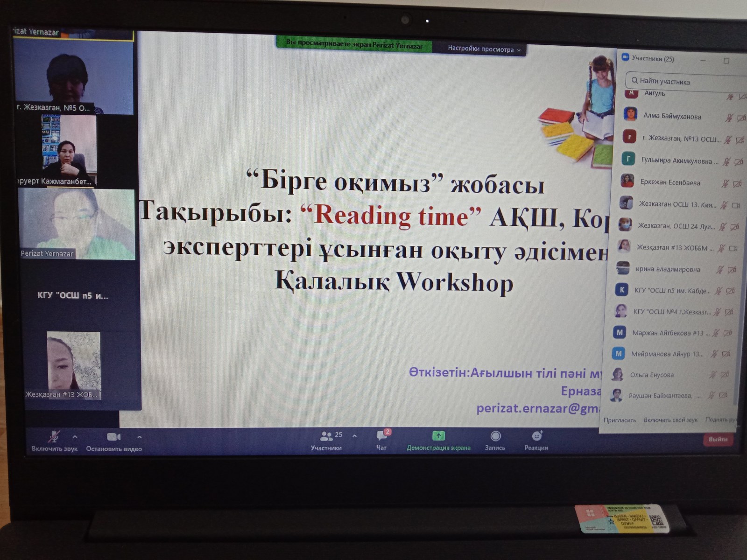Expand video options arrow beside camera

click(x=139, y=437)
